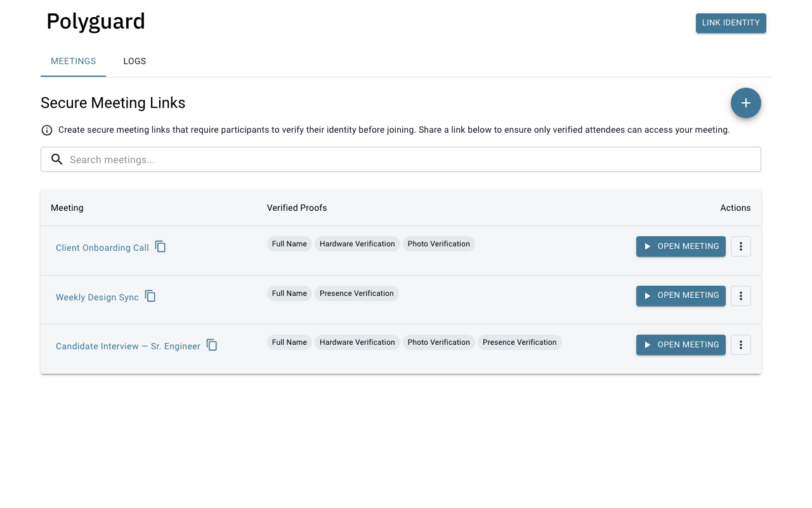Copy the Client Onboarding Call link
The height and width of the screenshot is (508, 812).
point(160,247)
